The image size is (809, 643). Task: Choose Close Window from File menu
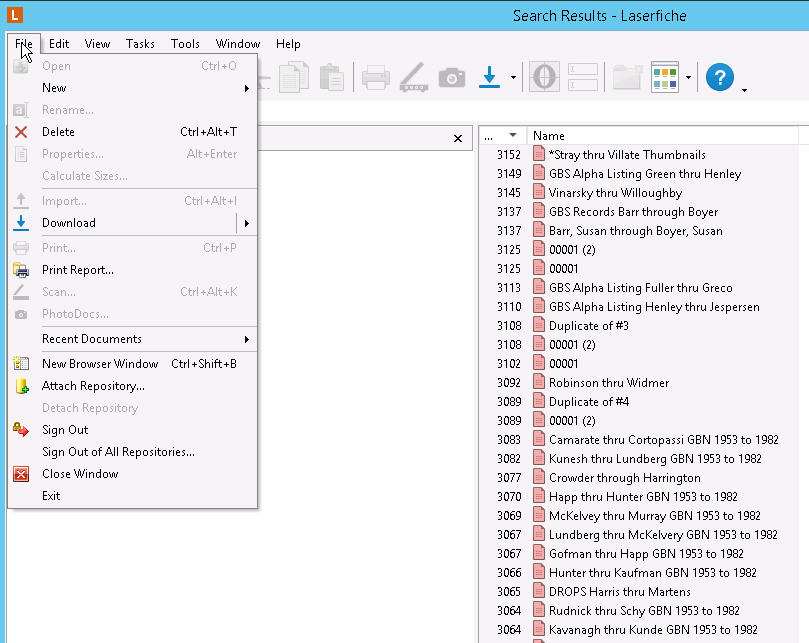(133, 474)
